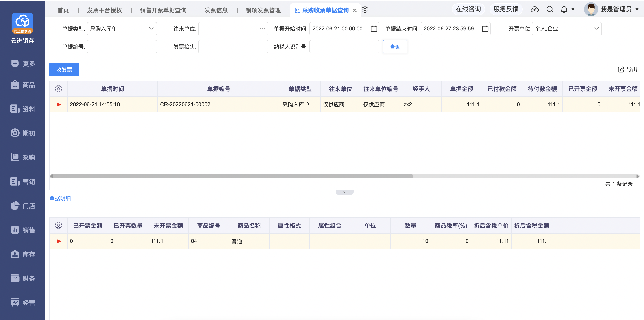Image resolution: width=644 pixels, height=320 pixels.
Task: Switch to the 首页 tab
Action: pos(63,10)
